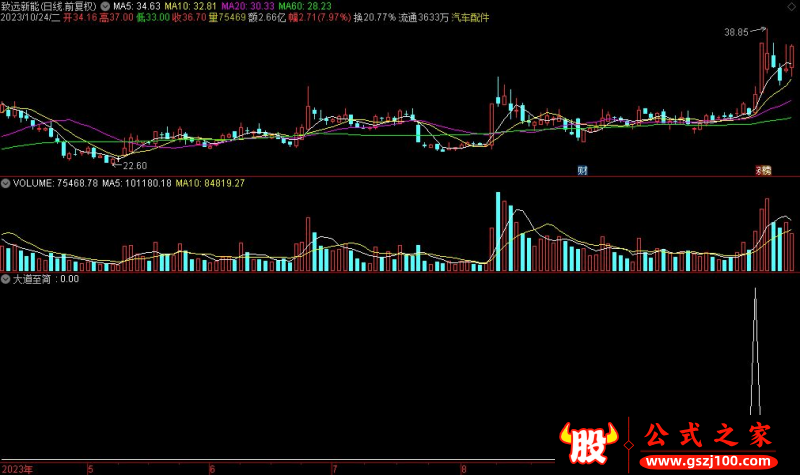Click the stock title 致远新能(日线 前复权)
Screen dimensions: 800x475
click(x=48, y=6)
